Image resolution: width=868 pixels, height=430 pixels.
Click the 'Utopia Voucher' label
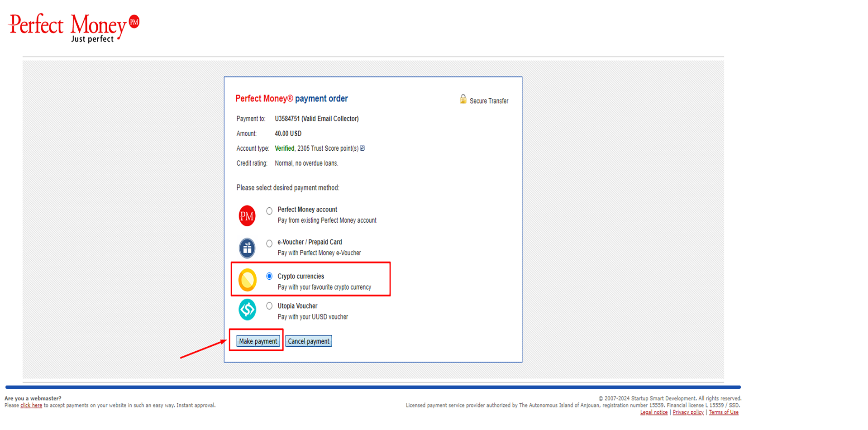297,306
